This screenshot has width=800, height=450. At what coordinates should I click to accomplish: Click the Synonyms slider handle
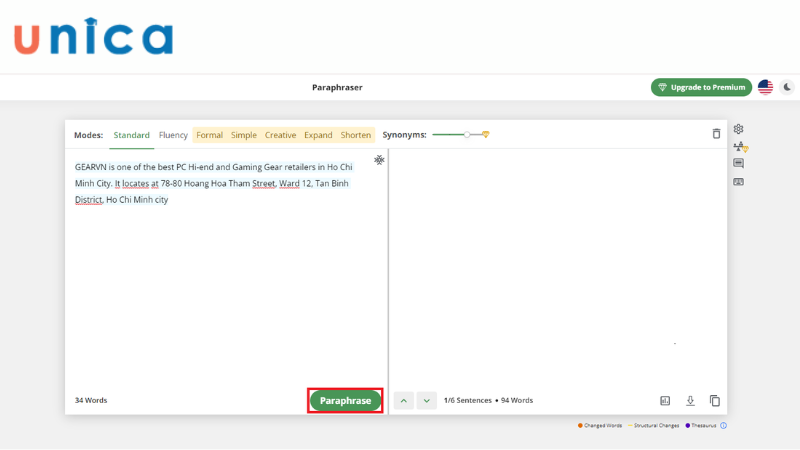point(467,134)
